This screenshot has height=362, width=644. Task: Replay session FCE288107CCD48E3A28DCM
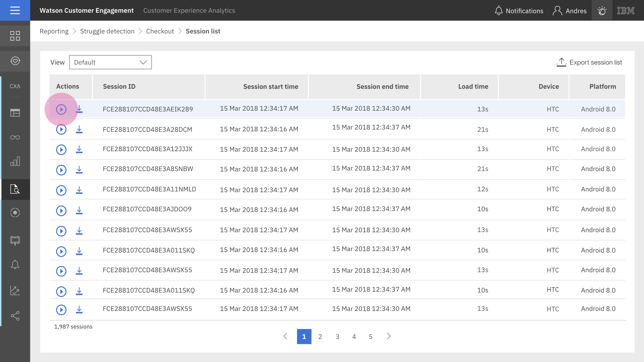coord(61,129)
